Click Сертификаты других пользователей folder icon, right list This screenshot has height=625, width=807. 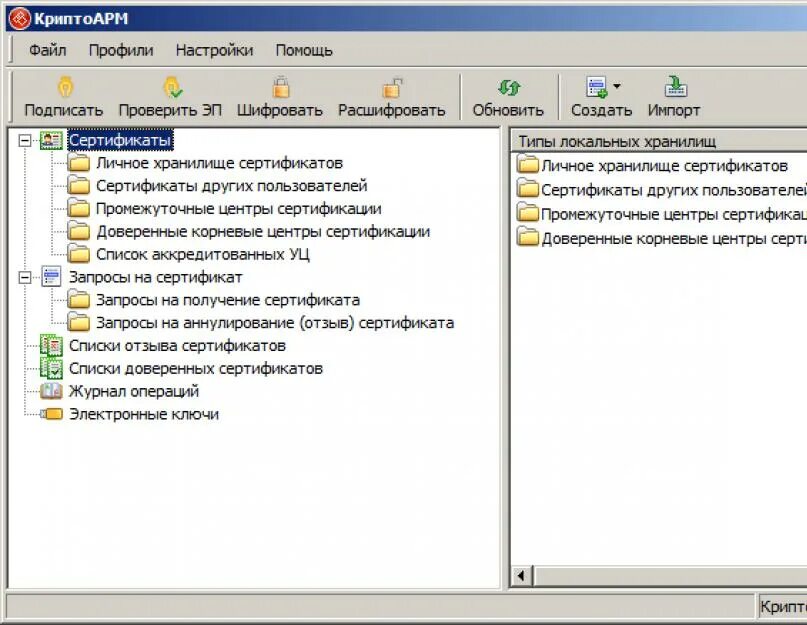pos(527,189)
